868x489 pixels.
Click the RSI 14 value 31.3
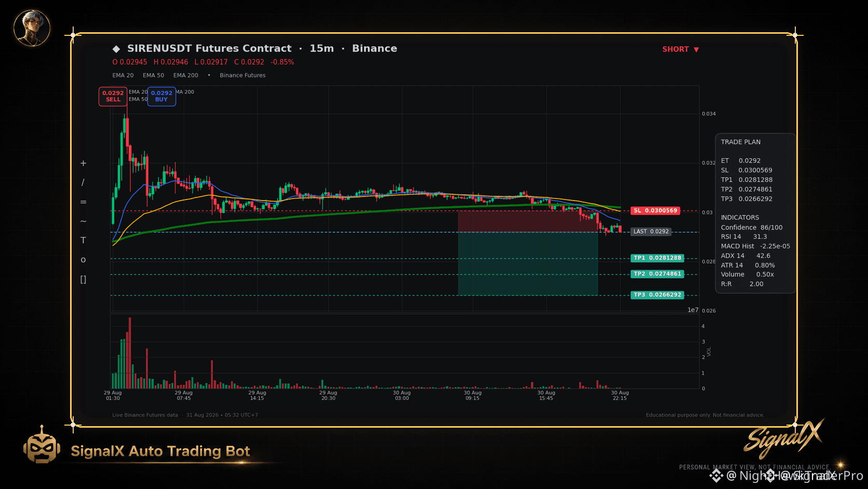pos(760,236)
